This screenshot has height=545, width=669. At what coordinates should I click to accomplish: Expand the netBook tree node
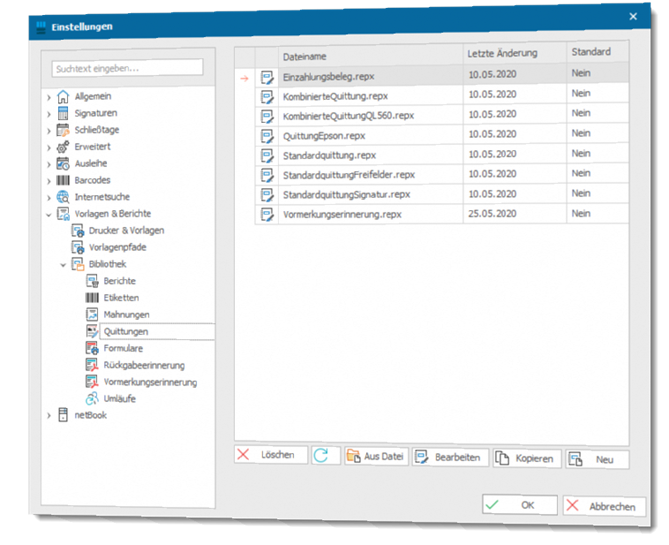pyautogui.click(x=48, y=416)
